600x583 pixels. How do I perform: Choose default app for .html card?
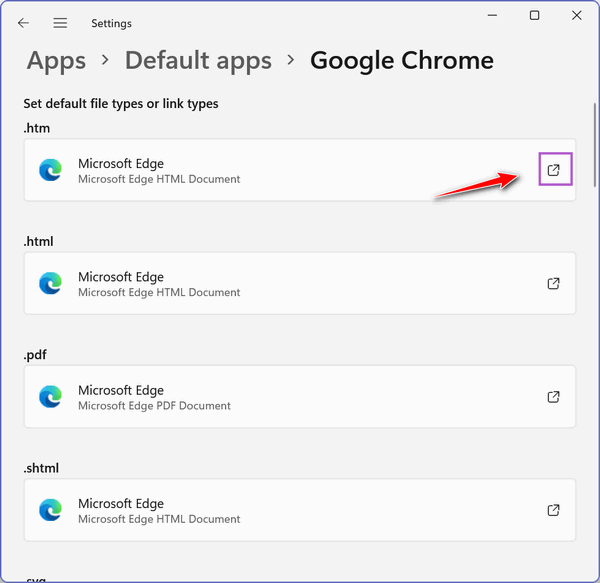[300, 283]
